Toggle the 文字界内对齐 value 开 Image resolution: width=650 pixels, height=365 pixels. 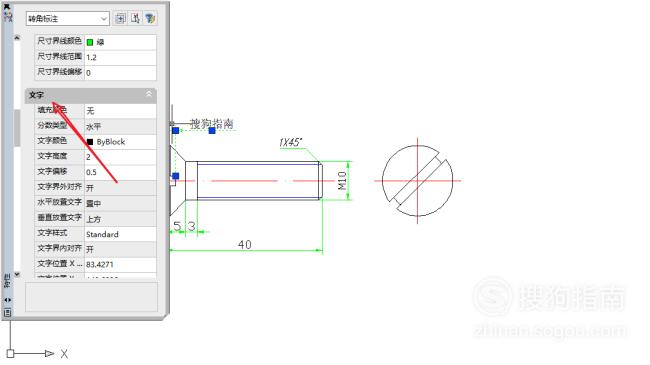click(x=120, y=249)
